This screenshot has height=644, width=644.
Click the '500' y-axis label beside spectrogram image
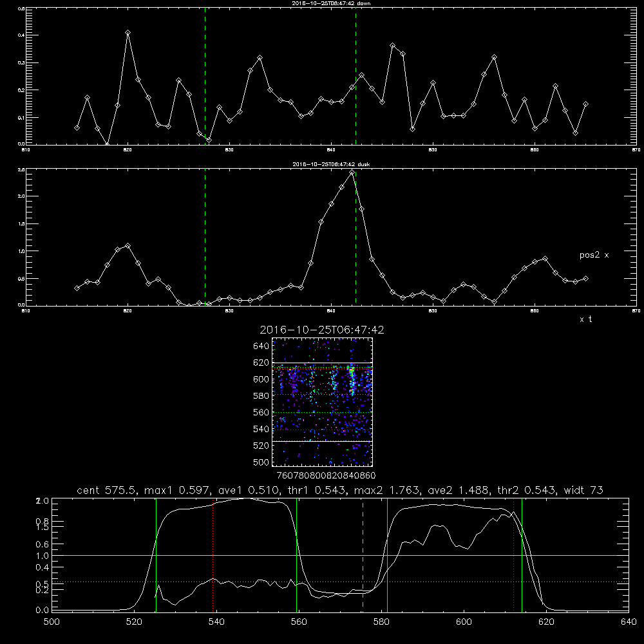pyautogui.click(x=261, y=462)
